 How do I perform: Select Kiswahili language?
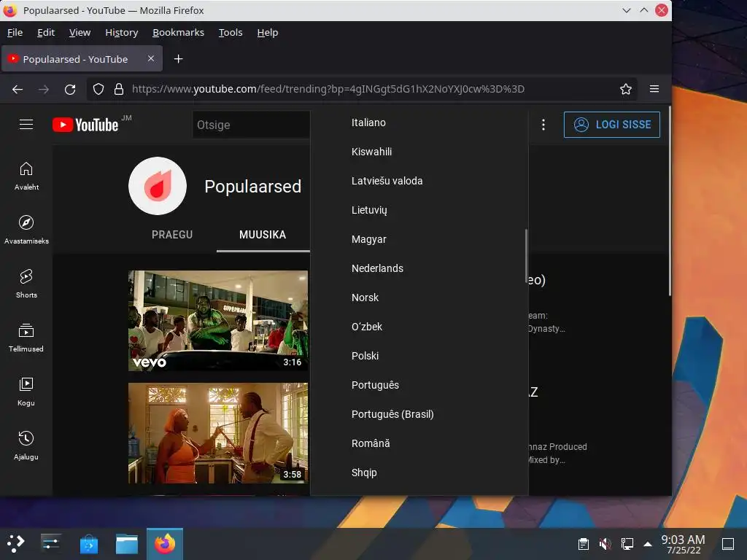coord(419,152)
